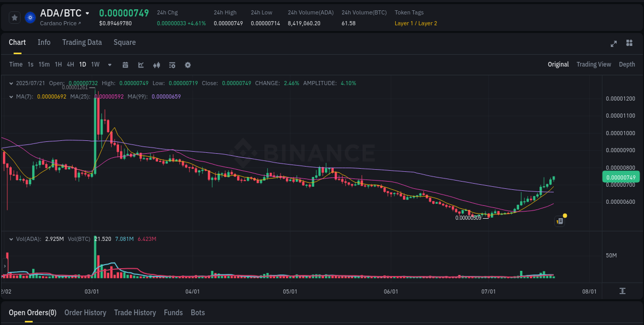Screen dimensions: 644x325
Task: Toggle the favorite star for ADA/BTC
Action: click(x=14, y=17)
